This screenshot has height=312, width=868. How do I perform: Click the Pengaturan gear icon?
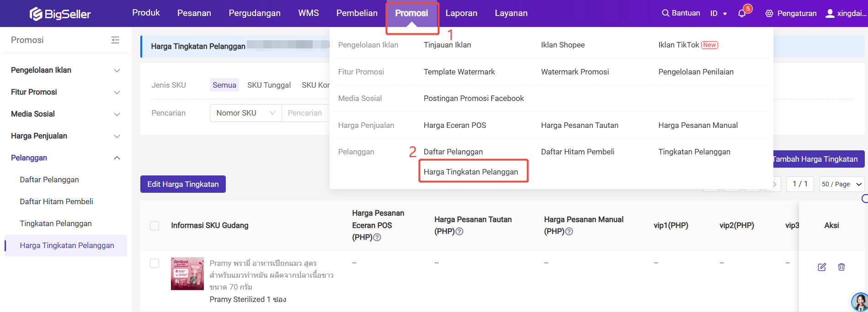pyautogui.click(x=769, y=14)
